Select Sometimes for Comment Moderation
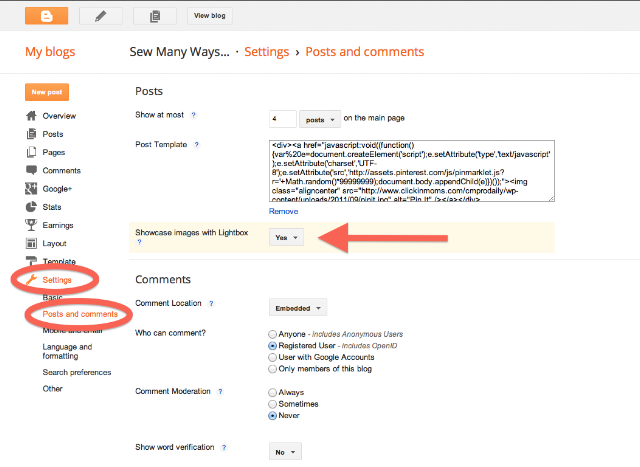This screenshot has height=467, width=640. pos(273,404)
